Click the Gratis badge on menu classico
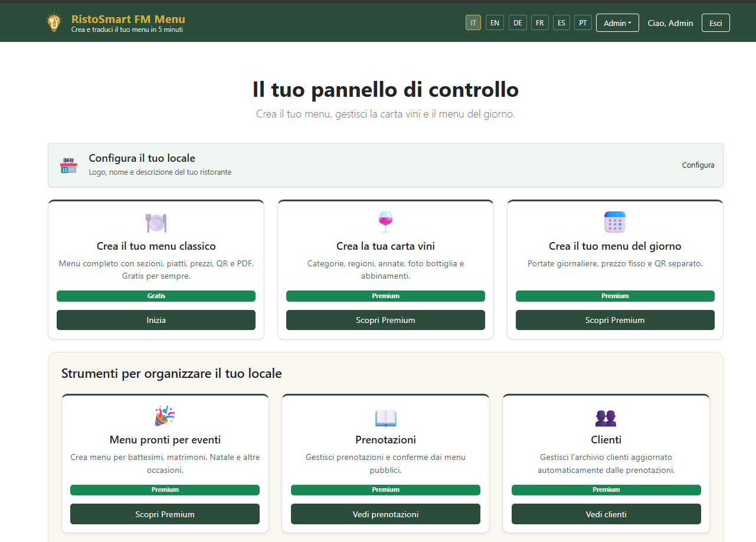 [156, 296]
